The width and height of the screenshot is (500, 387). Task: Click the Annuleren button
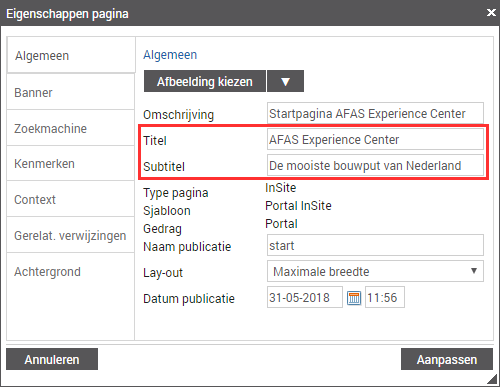tap(52, 359)
